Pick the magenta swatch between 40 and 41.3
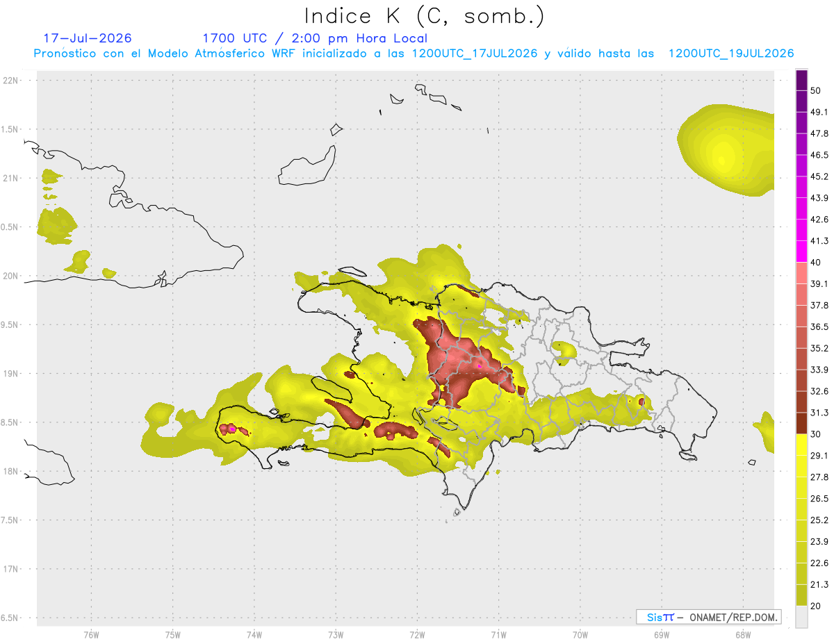The image size is (834, 644). pyautogui.click(x=801, y=251)
